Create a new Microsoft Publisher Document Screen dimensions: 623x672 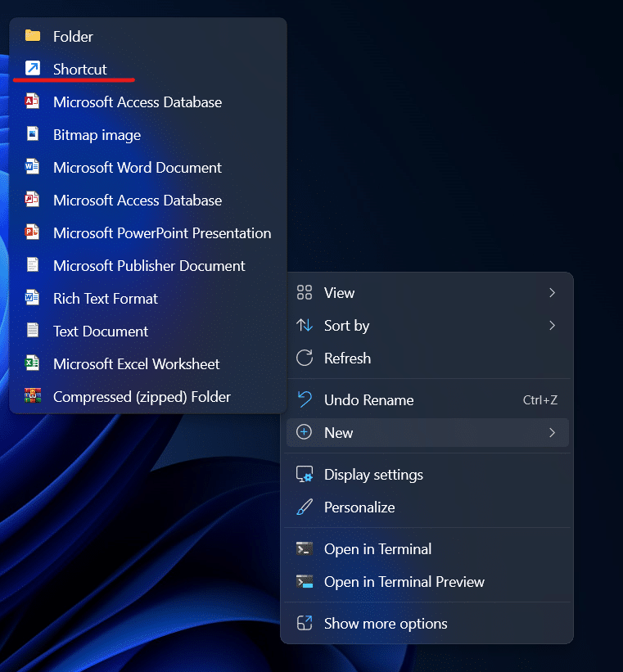(148, 266)
